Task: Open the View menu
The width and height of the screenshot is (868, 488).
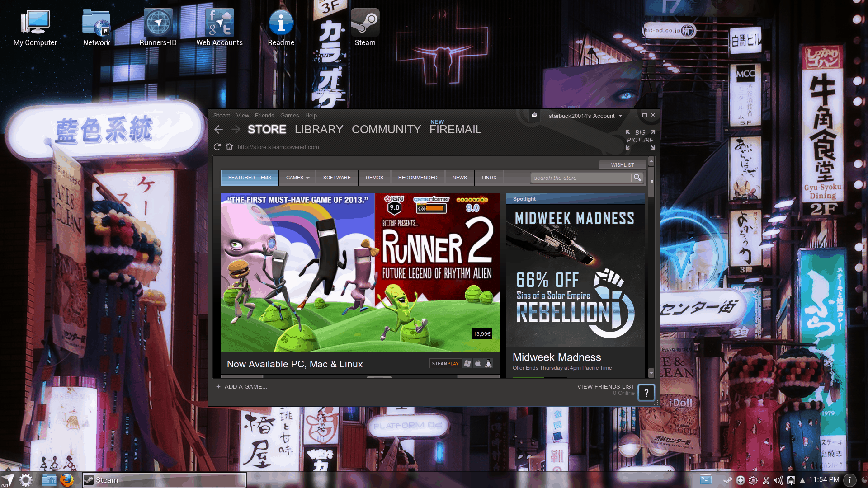Action: click(243, 115)
